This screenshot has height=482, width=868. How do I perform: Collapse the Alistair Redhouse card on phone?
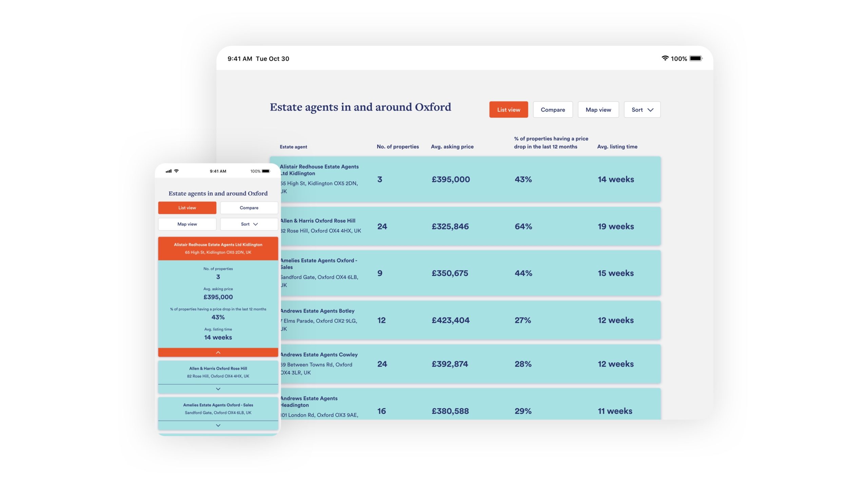click(218, 353)
